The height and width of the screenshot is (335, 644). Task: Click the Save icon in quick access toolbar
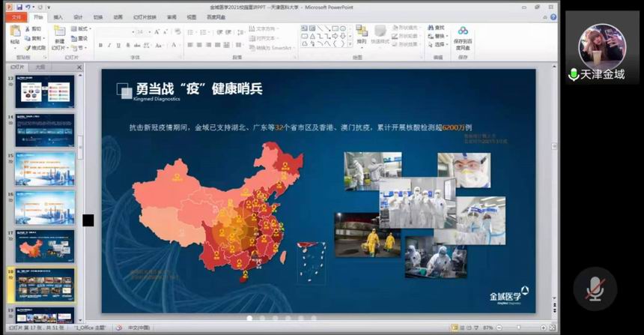coord(19,7)
